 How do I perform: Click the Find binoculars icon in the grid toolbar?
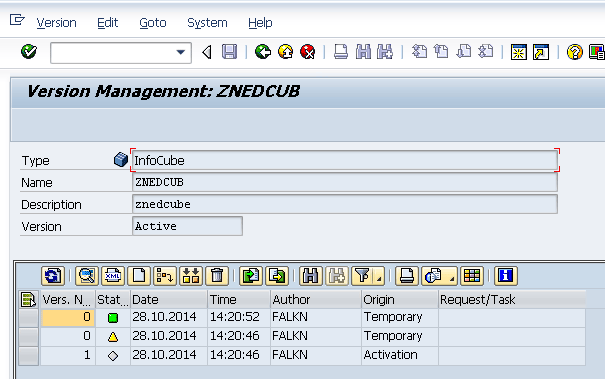(x=311, y=276)
